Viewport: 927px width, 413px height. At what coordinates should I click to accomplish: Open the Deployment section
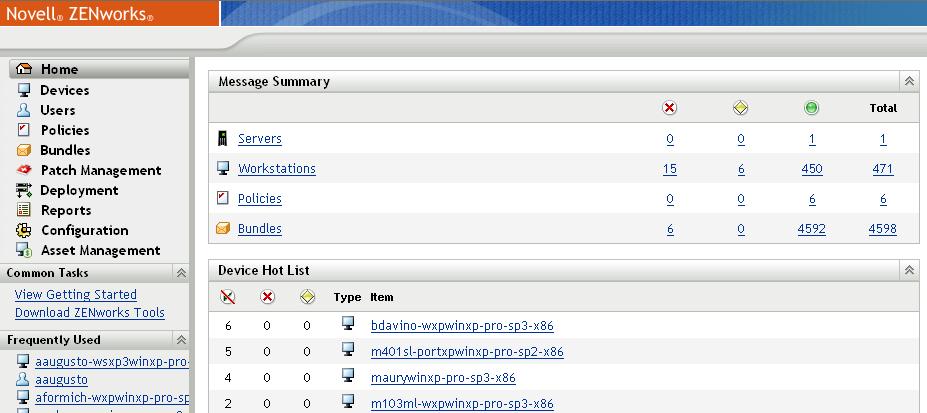coord(79,190)
